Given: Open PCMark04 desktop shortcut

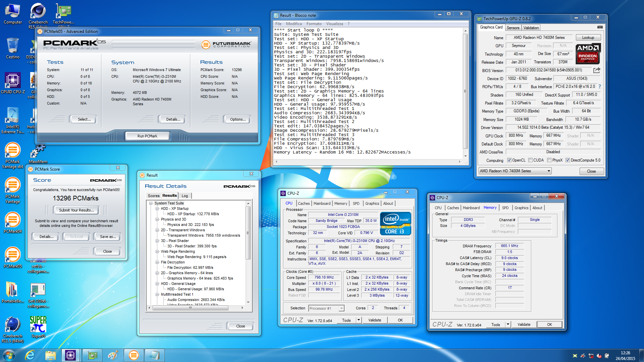Looking at the screenshot, I should pyautogui.click(x=13, y=223).
